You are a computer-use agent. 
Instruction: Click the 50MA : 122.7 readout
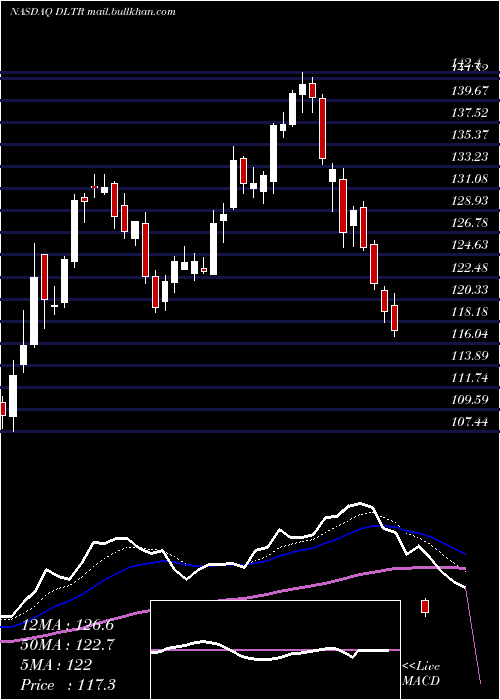tap(67, 645)
